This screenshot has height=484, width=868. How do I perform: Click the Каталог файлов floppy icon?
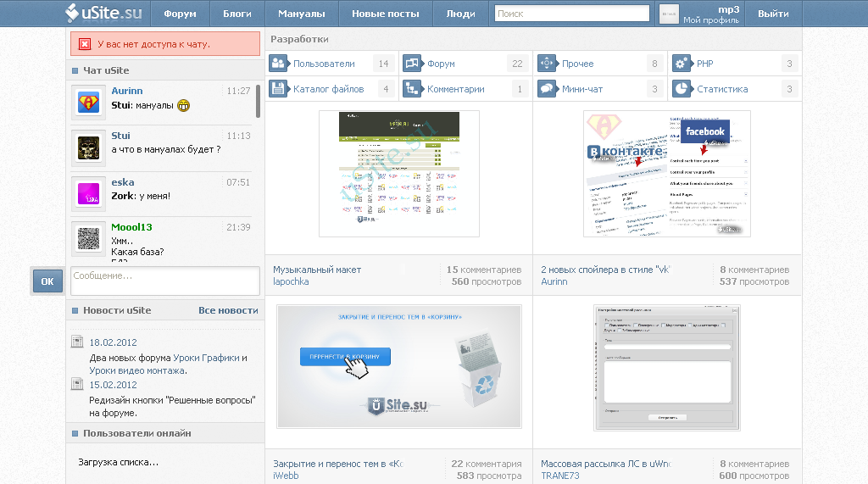click(x=279, y=89)
